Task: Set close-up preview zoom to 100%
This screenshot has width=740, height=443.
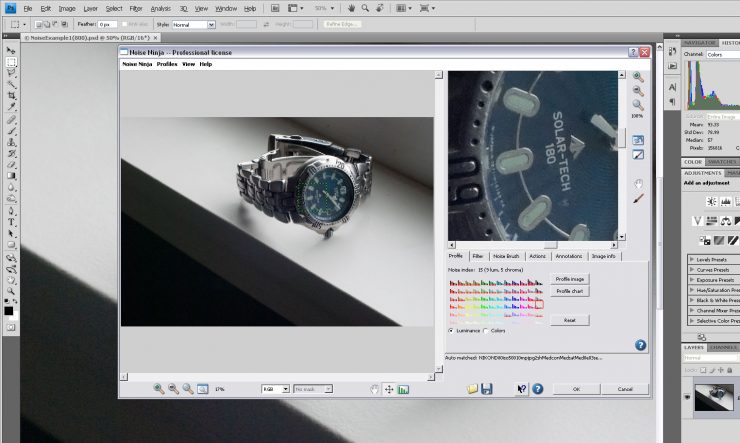Action: pos(638,105)
